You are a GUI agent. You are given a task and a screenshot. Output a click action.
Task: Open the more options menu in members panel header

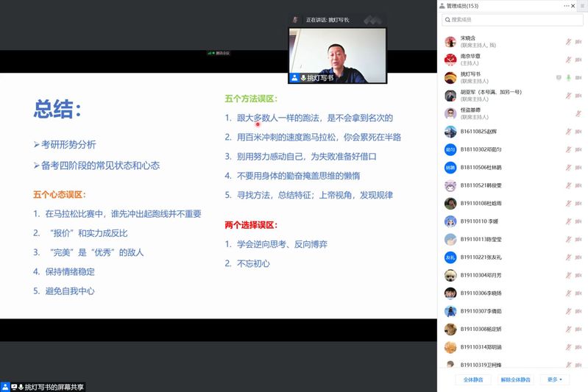click(x=567, y=6)
